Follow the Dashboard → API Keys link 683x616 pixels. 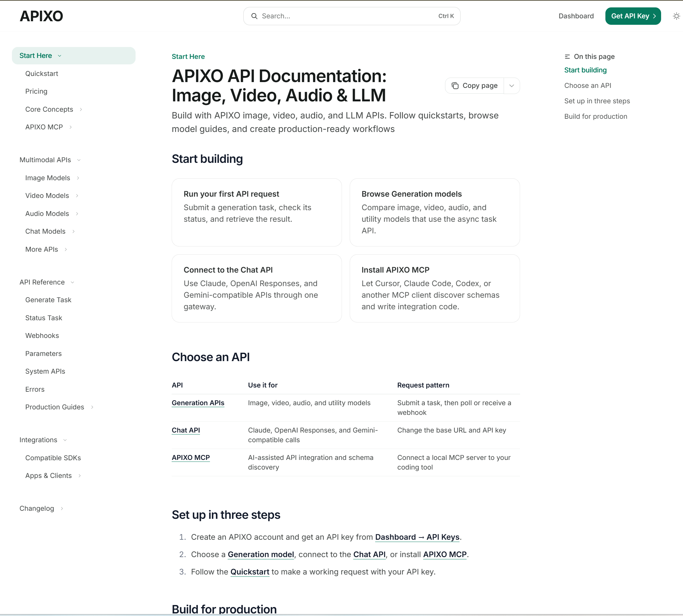417,537
